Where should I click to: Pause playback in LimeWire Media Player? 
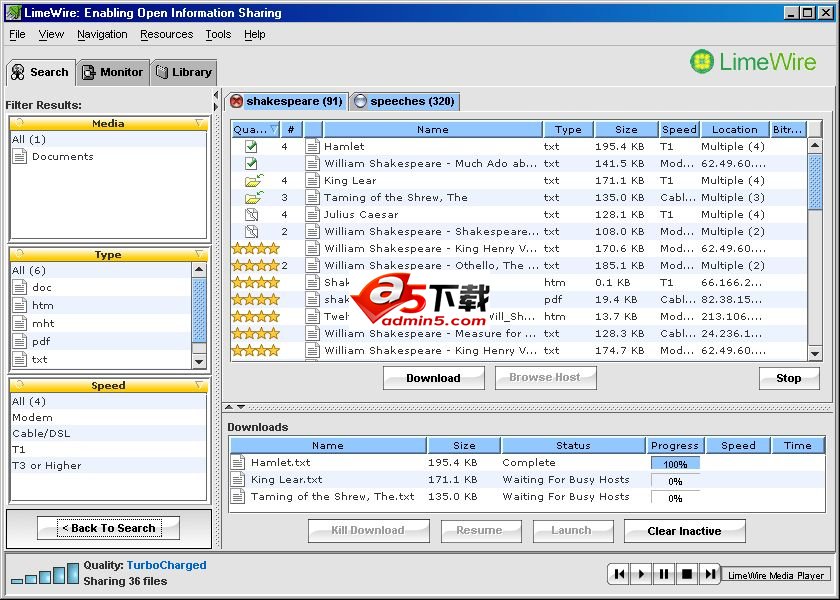click(x=664, y=574)
